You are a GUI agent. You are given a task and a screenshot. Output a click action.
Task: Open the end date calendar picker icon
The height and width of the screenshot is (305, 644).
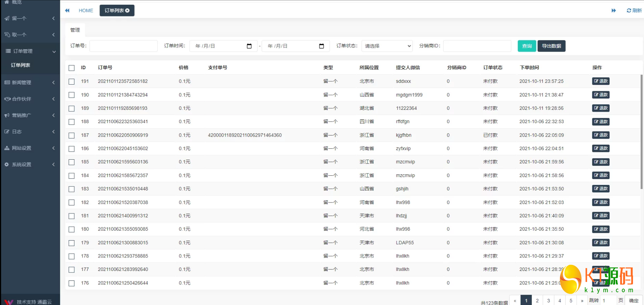pos(322,46)
